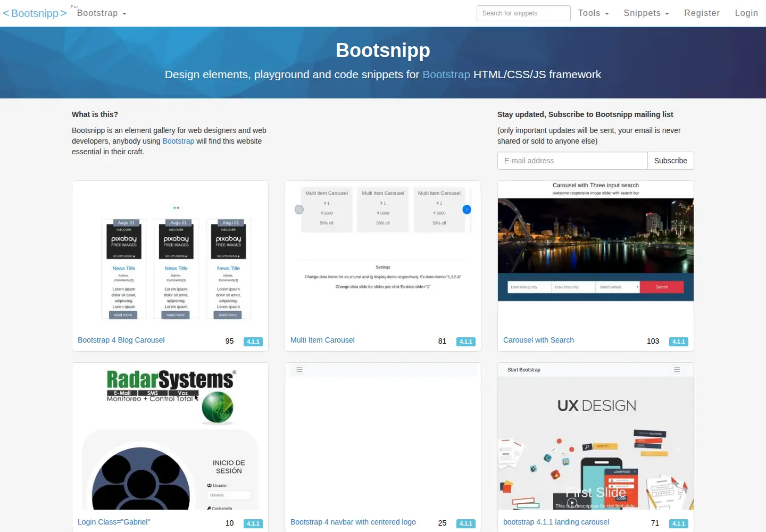Open the Multi Item Carousel title link
Image resolution: width=766 pixels, height=532 pixels.
tap(322, 340)
